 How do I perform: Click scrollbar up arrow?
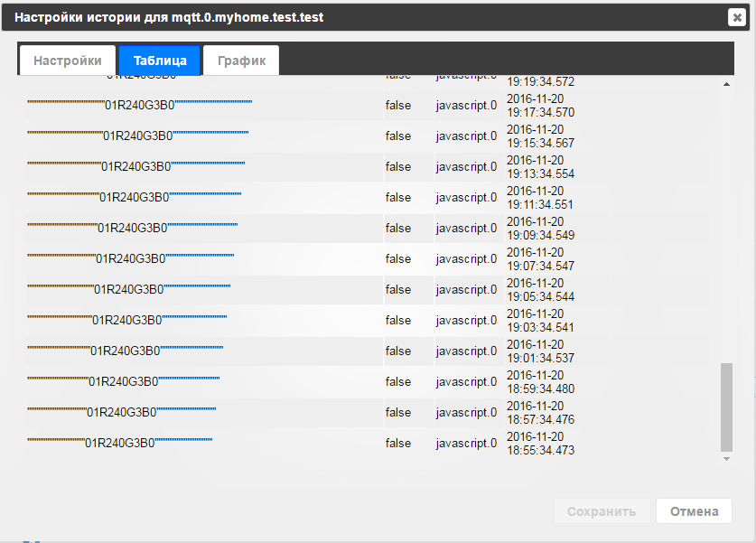click(x=726, y=84)
